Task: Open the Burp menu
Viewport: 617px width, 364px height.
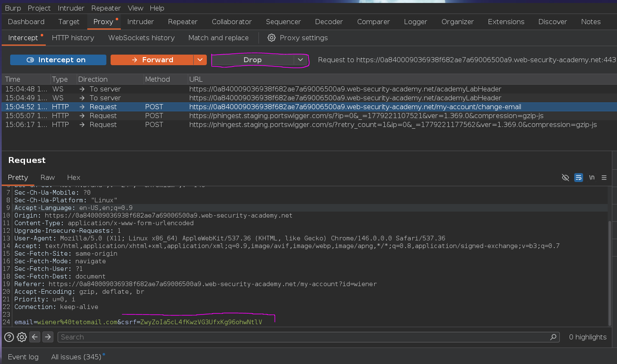Action: coord(13,8)
